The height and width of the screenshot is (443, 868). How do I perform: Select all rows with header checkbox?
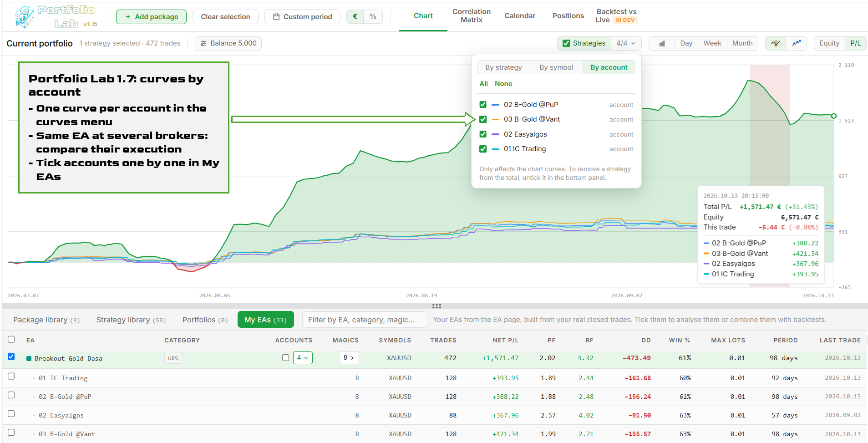(11, 339)
